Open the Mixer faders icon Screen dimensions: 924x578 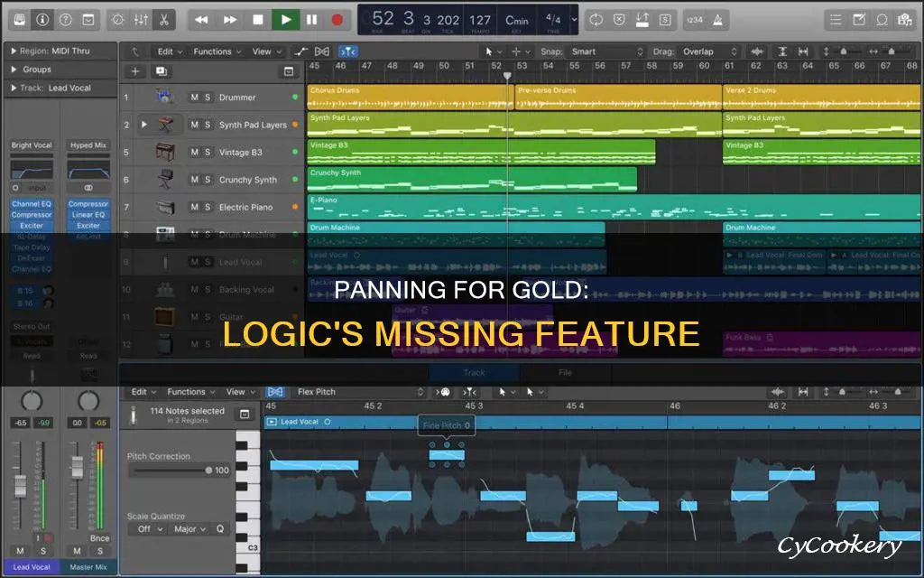(141, 20)
